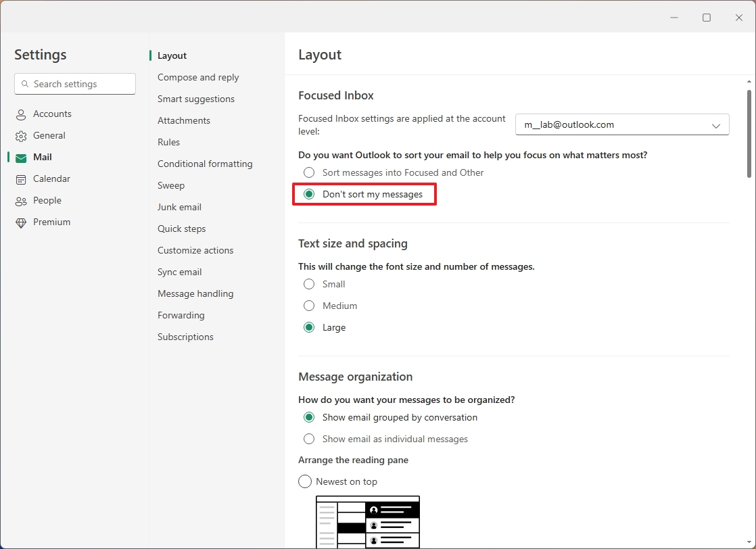
Task: Maximize the Settings window
Action: [x=707, y=18]
